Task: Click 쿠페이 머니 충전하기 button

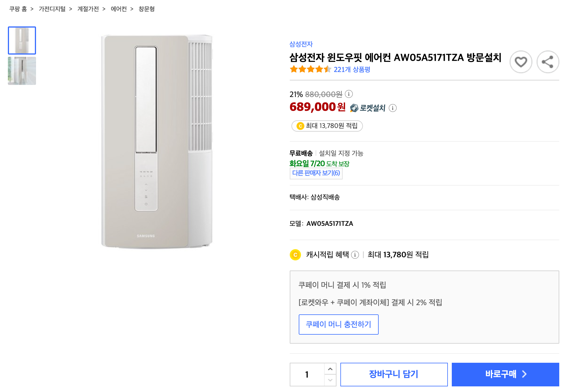Action: pos(338,325)
